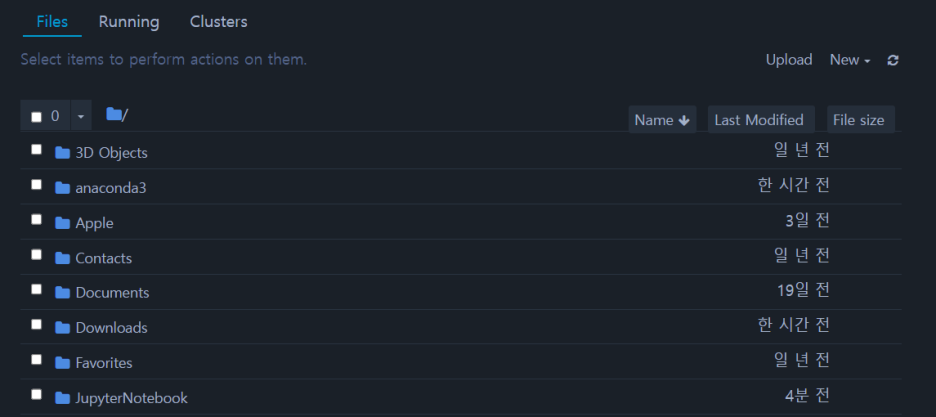Click the Upload button

pyautogui.click(x=789, y=60)
